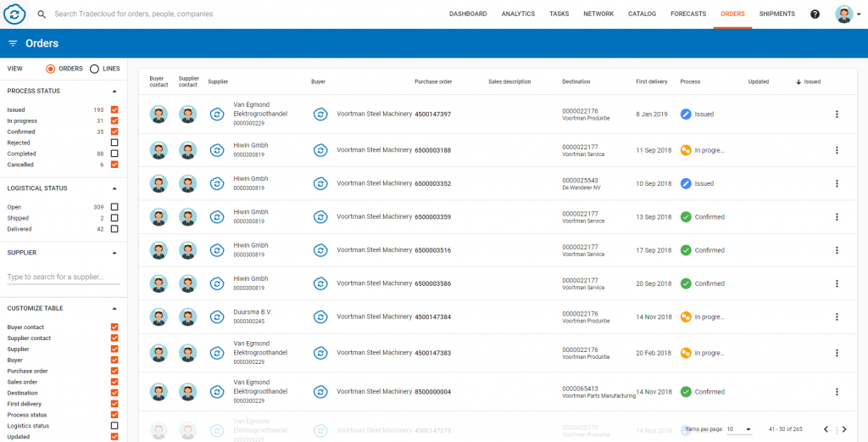
Task: Go to the Tasks tab
Action: (x=559, y=14)
